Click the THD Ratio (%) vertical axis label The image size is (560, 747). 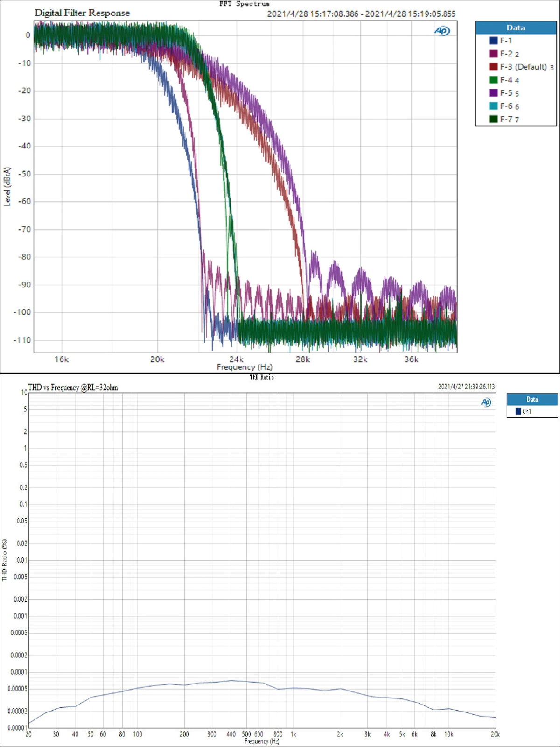tap(5, 560)
